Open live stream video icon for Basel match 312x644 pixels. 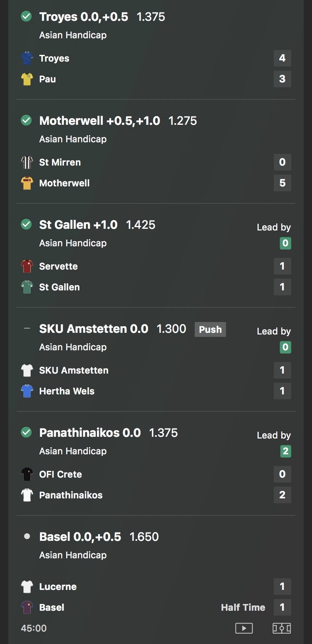tap(244, 628)
